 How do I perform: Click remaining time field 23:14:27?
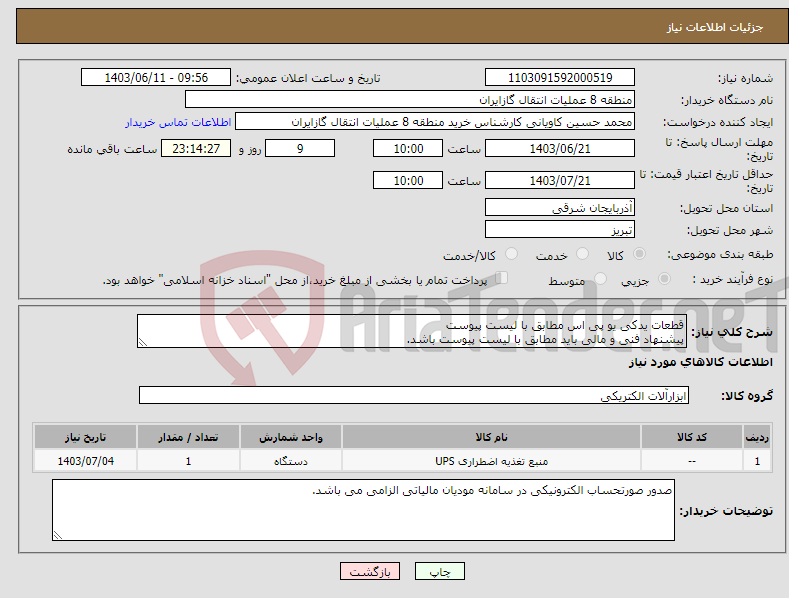click(x=196, y=148)
